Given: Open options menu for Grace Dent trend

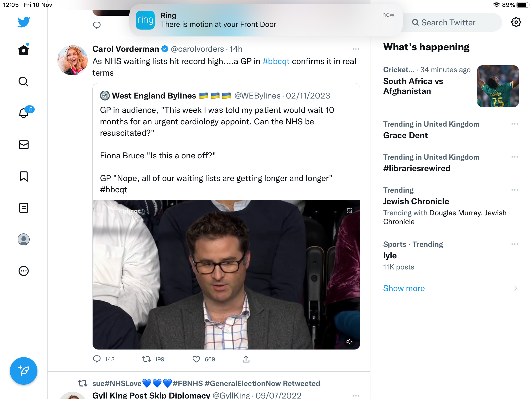Looking at the screenshot, I should (515, 124).
